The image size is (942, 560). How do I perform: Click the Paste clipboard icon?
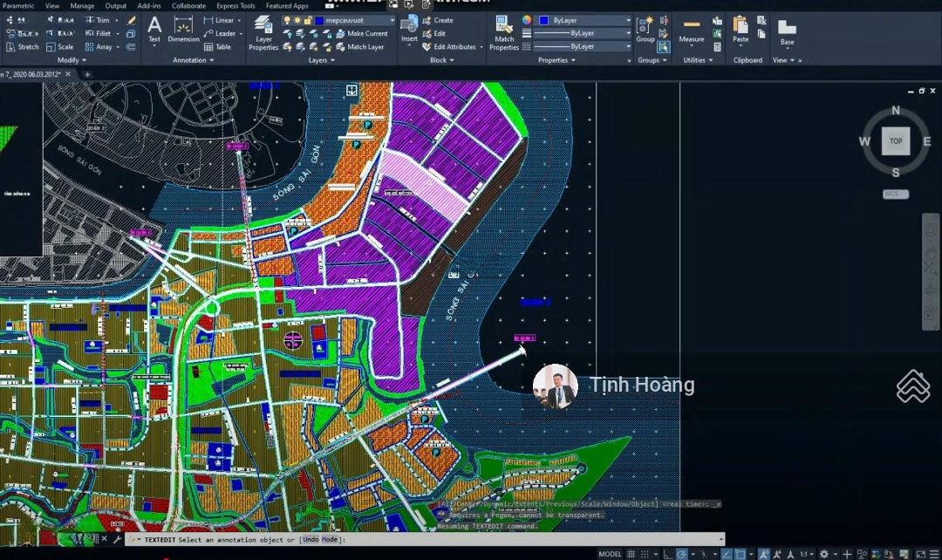(x=741, y=30)
